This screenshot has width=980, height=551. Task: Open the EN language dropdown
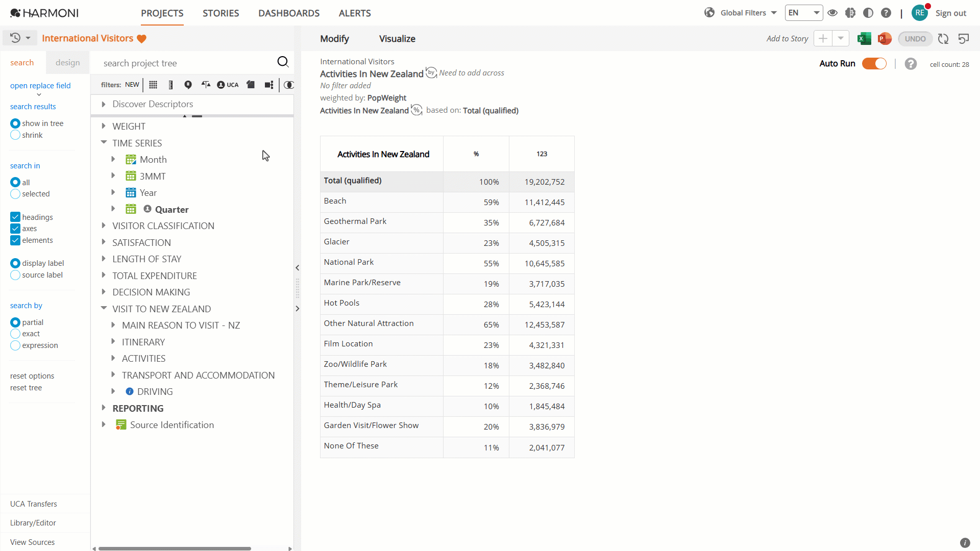(x=804, y=13)
